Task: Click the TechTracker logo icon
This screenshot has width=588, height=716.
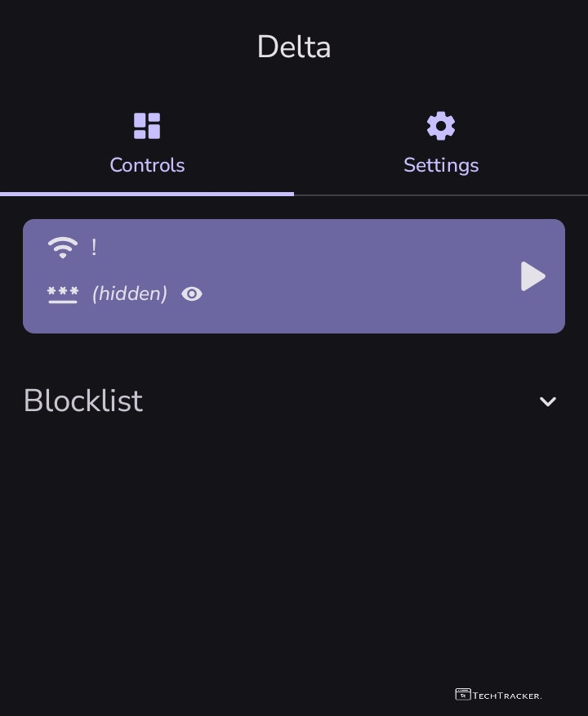Action: coord(463,695)
